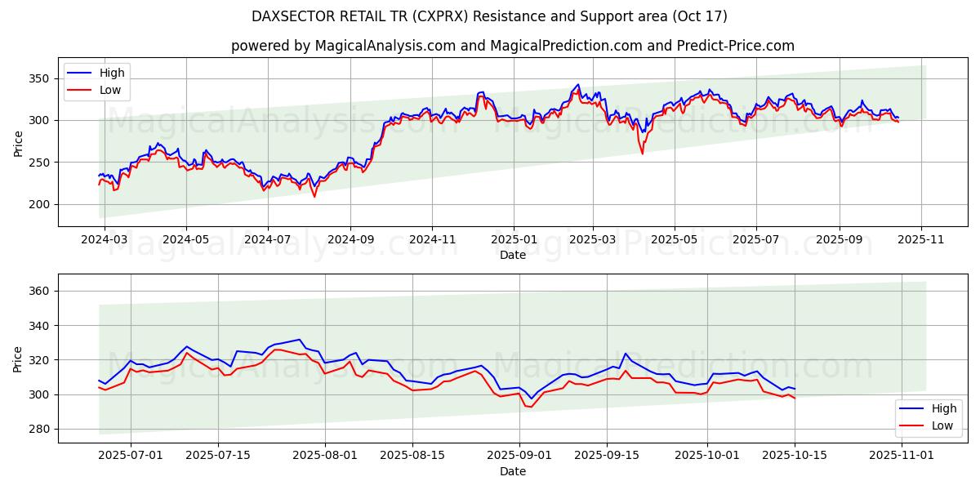Click the Date axis label under the bottom chart

[512, 471]
